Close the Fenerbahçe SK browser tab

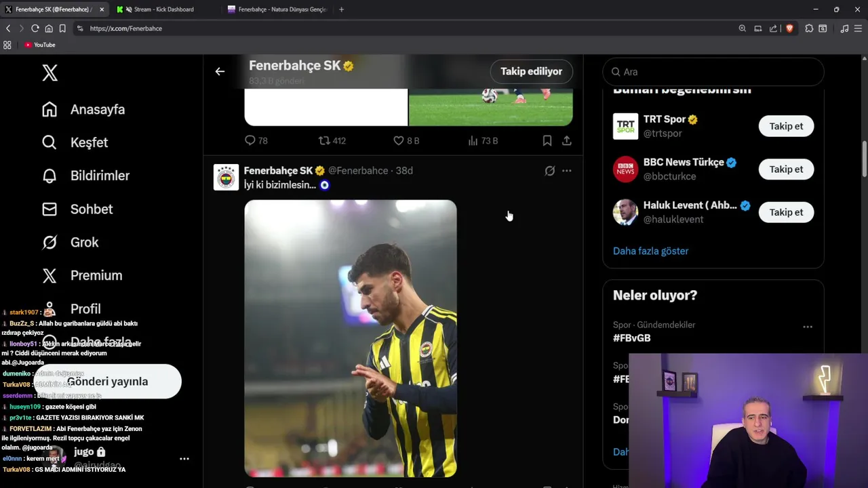click(x=102, y=9)
